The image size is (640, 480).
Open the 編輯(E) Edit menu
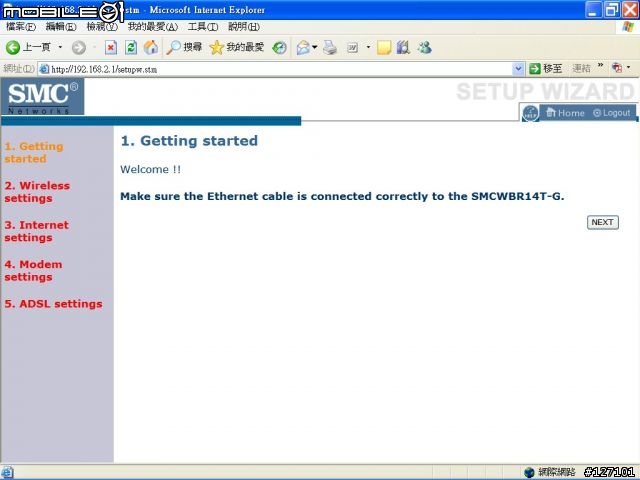[x=61, y=27]
